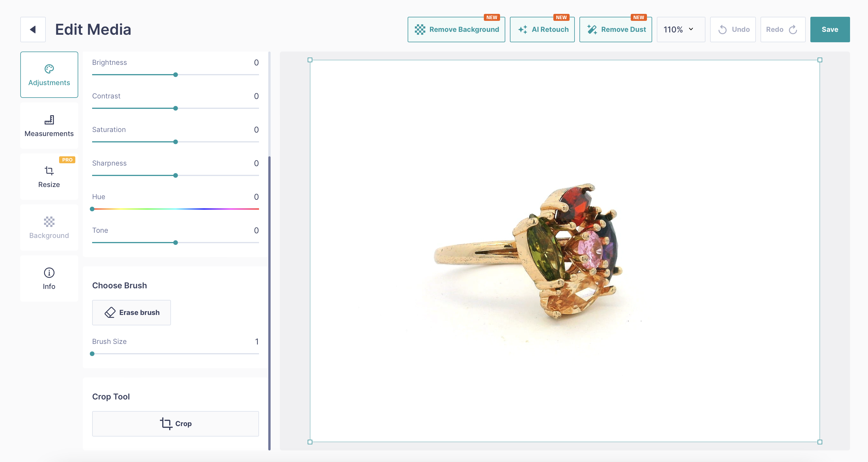Viewport: 868px width, 462px height.
Task: Click the Edit Media title
Action: (x=93, y=29)
